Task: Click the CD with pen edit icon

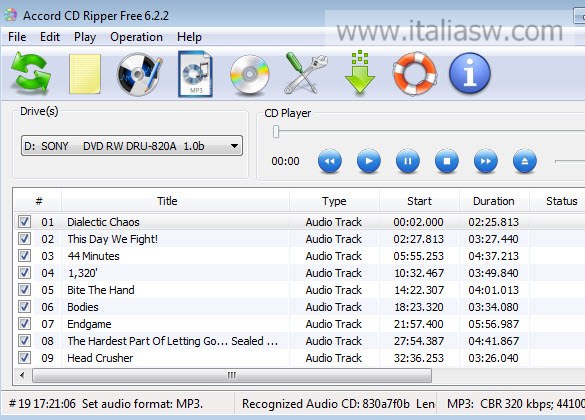Action: (139, 74)
